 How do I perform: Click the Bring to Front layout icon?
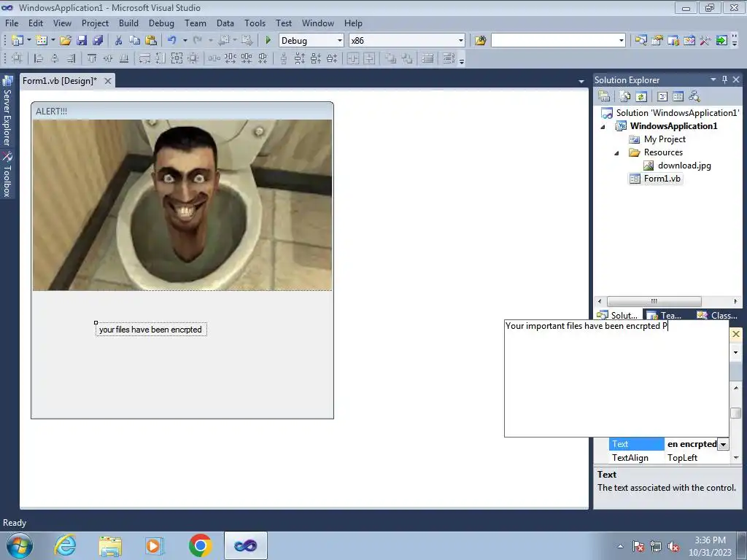[x=391, y=58]
